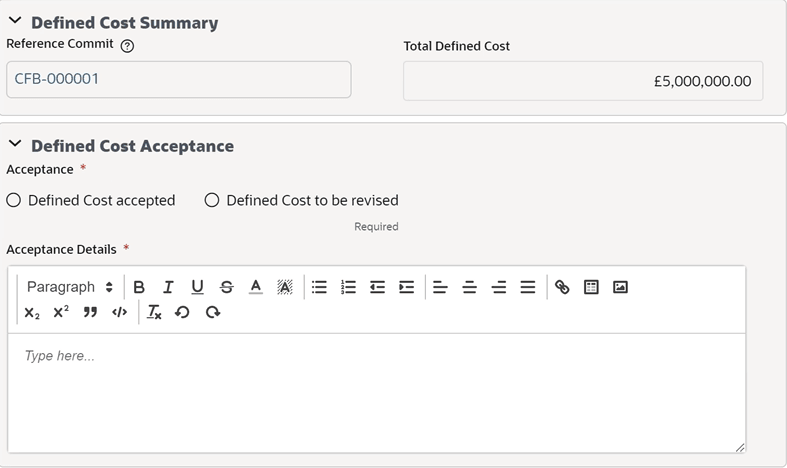This screenshot has width=787, height=468.
Task: Open the text color picker
Action: coord(255,287)
